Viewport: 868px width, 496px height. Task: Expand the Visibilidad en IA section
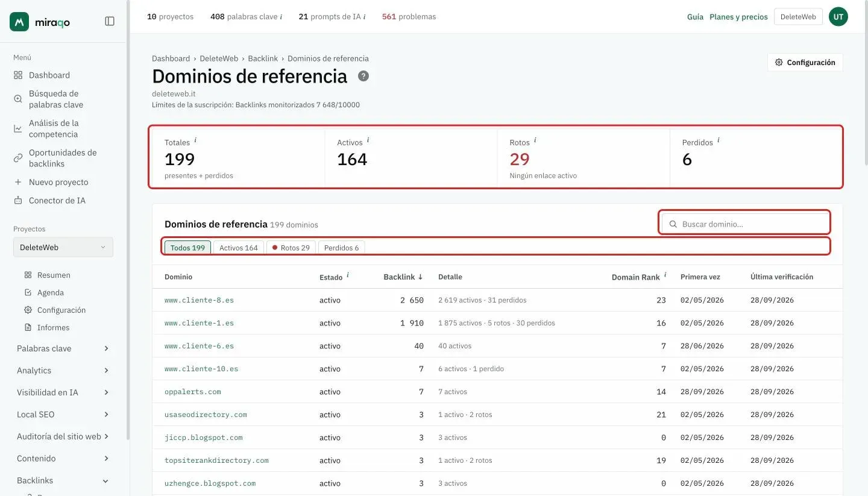point(63,392)
